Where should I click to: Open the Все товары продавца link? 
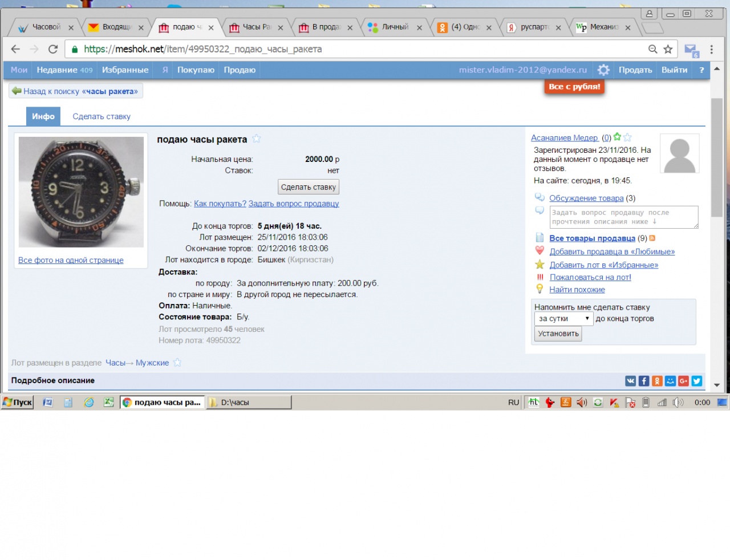pyautogui.click(x=592, y=238)
